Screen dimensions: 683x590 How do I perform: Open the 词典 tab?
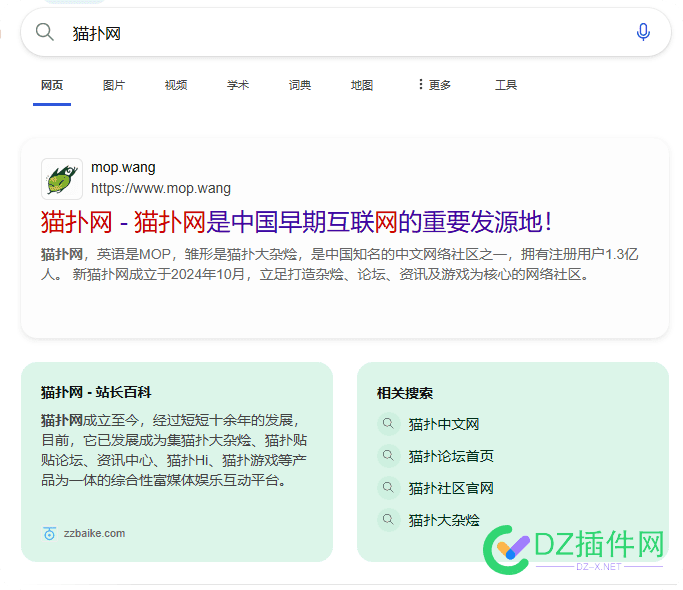click(300, 85)
